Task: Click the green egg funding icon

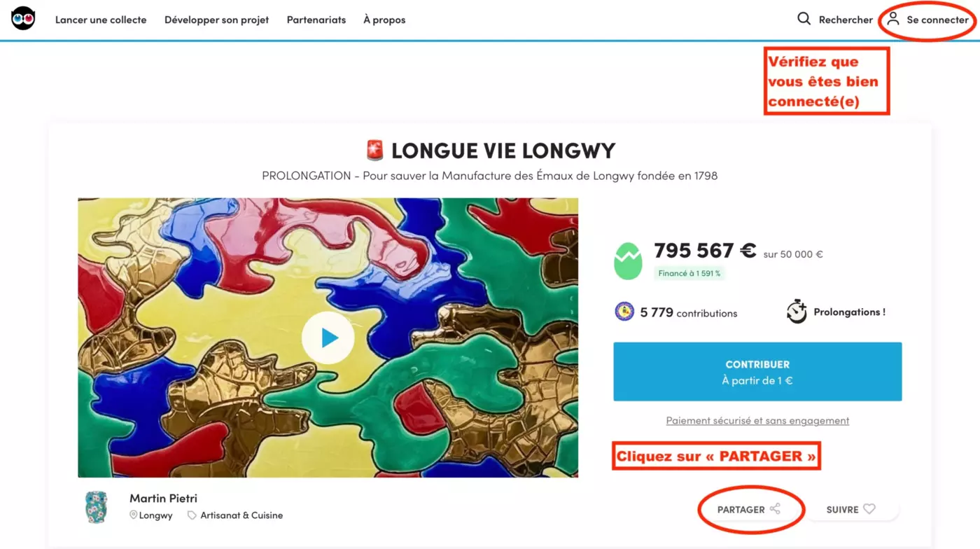Action: pyautogui.click(x=627, y=261)
